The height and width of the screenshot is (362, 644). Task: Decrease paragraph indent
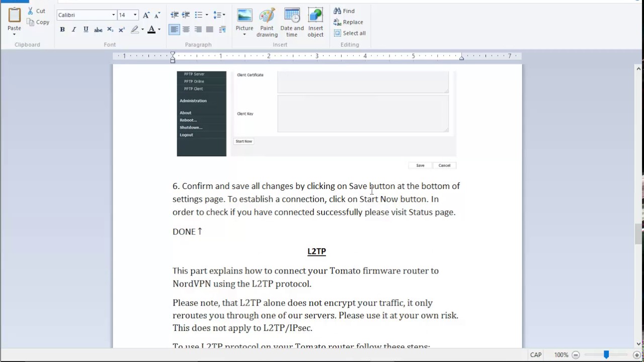click(x=175, y=15)
